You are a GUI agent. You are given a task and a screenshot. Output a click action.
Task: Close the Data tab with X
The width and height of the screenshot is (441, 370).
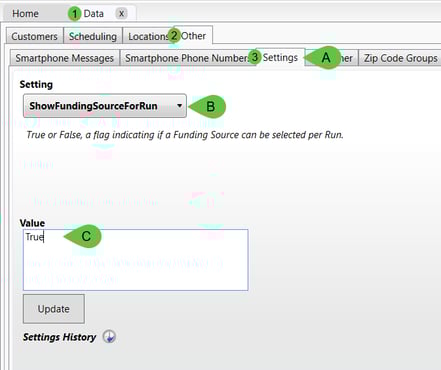[x=122, y=14]
